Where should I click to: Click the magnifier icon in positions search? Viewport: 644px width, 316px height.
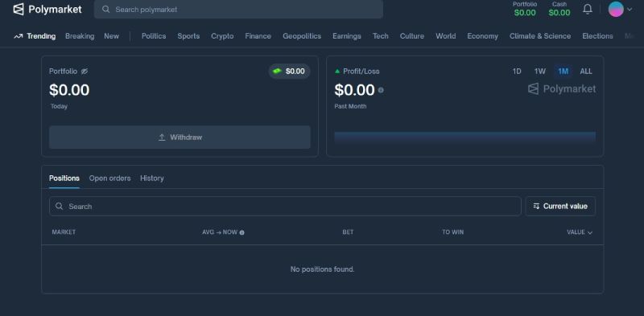[x=59, y=206]
